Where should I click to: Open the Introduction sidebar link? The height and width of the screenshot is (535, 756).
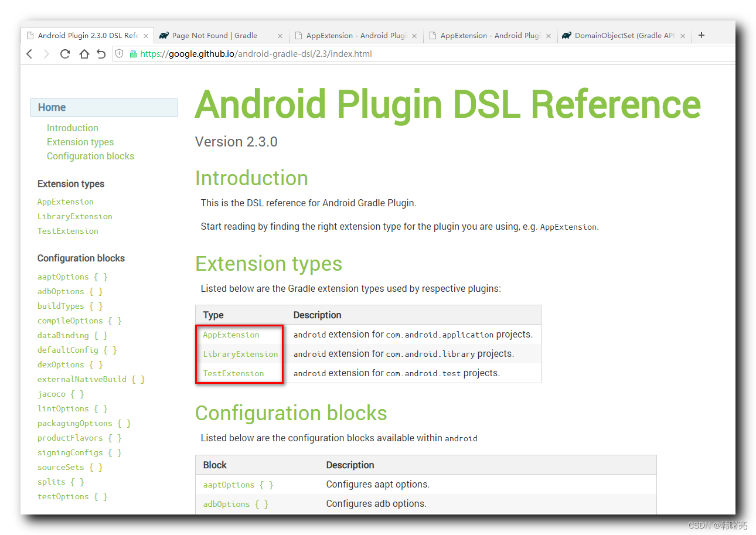[73, 128]
